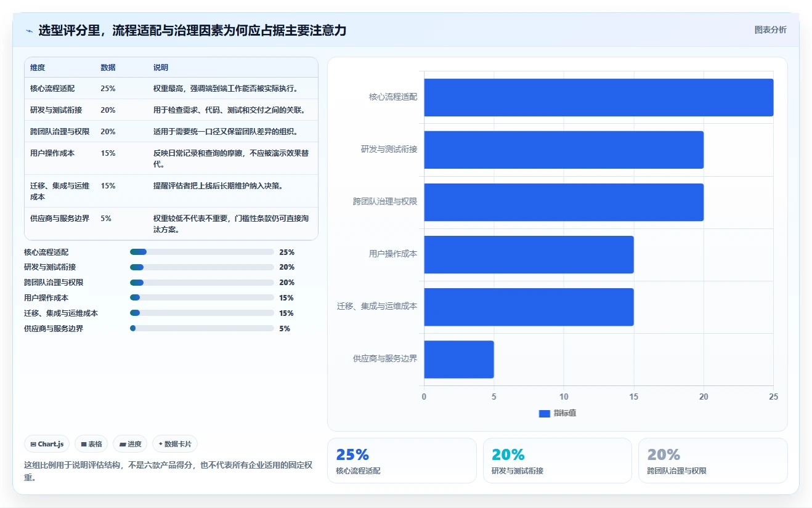This screenshot has height=508, width=812.
Task: Click the 图表分析 label in header
Action: tap(770, 30)
